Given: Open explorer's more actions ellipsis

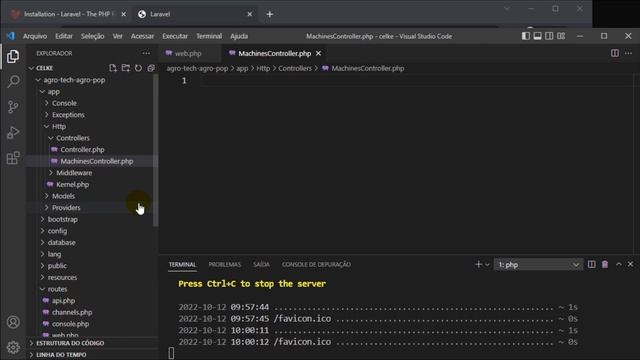Looking at the screenshot, I should pos(146,53).
